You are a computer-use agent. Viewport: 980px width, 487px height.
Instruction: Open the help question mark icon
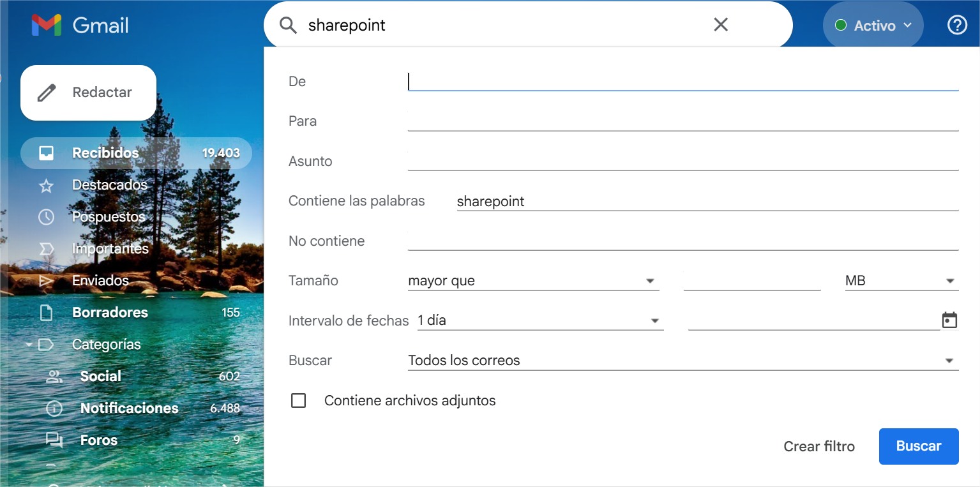[957, 25]
